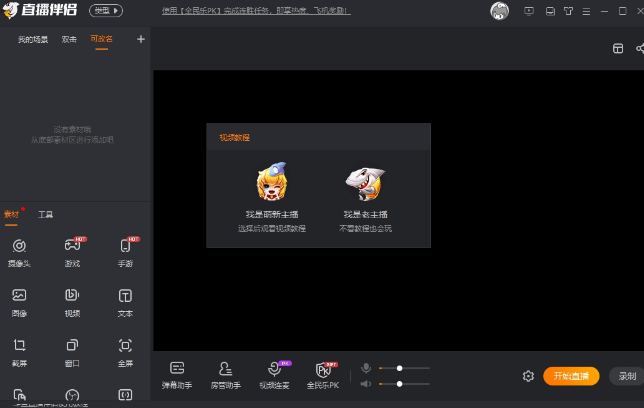Viewport: 644px width, 408px height.
Task: Choose 我是萌新主播 tutorial option
Action: [x=272, y=214]
